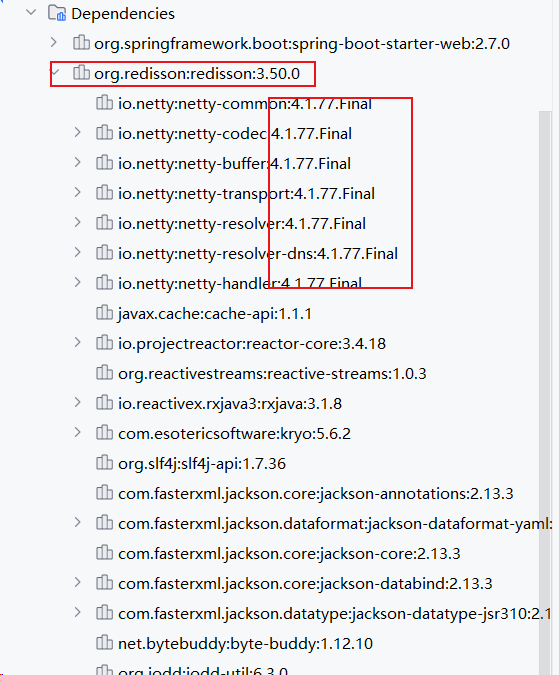Select org.reactivestreams:reactive-streams:1.0.3 row
Viewport: 559px width, 675px height.
(272, 374)
